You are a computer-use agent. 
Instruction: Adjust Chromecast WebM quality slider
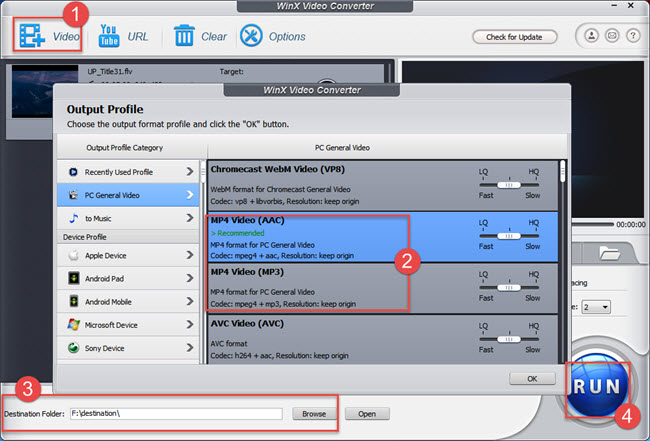[509, 185]
